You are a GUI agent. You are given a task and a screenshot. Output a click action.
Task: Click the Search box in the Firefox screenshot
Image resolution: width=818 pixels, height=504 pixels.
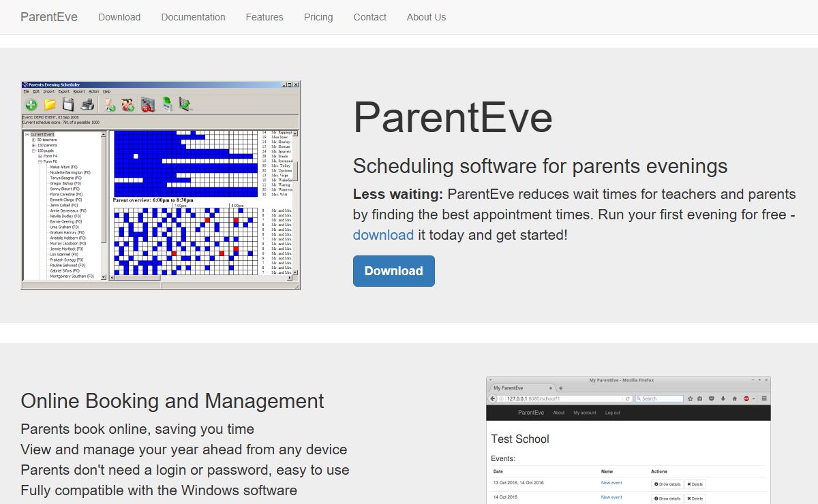(659, 398)
